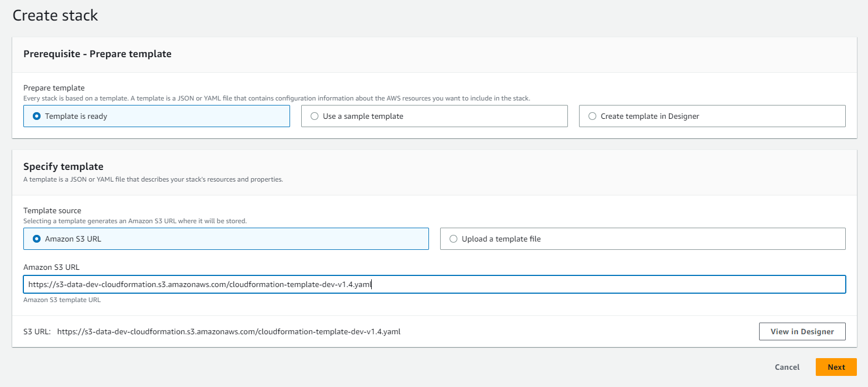Click the "Amazon S3 URL" label above input

(51, 267)
